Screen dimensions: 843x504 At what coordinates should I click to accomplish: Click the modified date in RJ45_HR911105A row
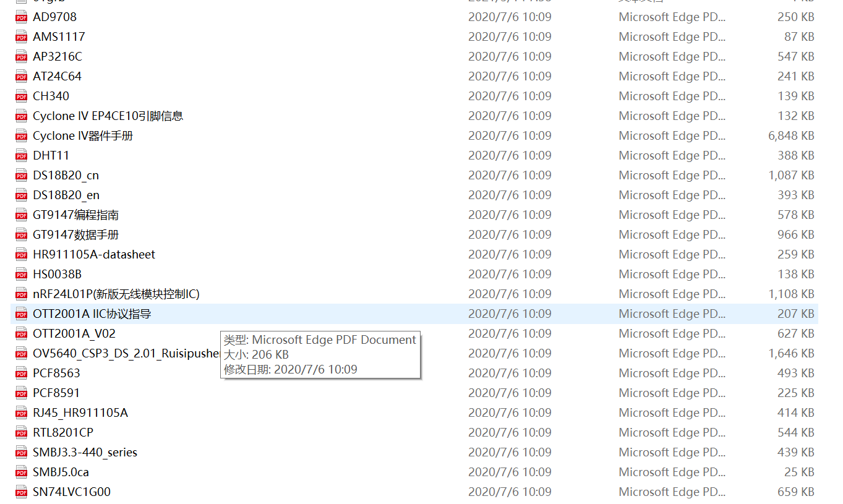point(510,412)
